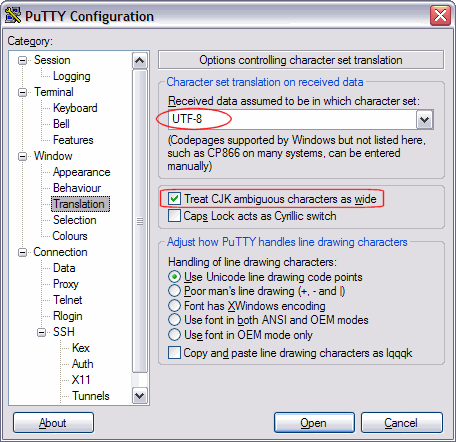Select the Tunnels category under SSH

pyautogui.click(x=91, y=396)
